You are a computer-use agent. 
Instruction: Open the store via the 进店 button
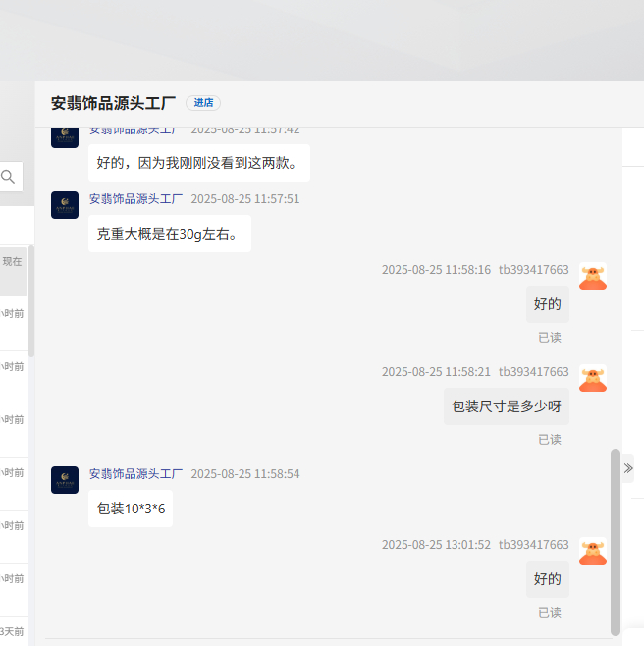[x=203, y=103]
